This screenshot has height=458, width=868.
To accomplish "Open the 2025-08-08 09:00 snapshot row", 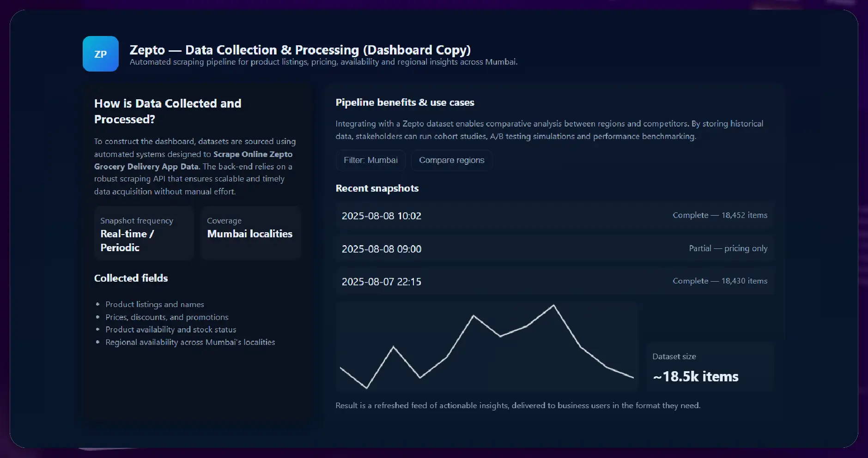I will [554, 249].
